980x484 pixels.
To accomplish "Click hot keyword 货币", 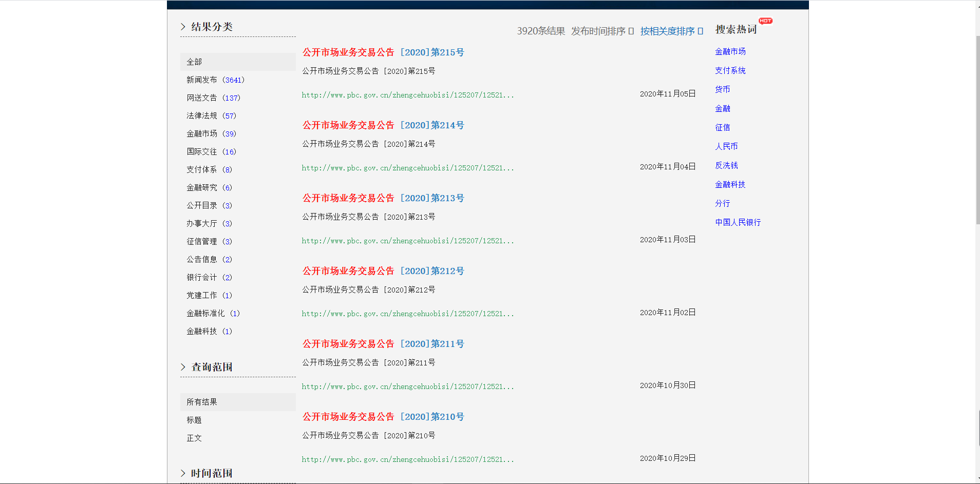I will click(723, 90).
